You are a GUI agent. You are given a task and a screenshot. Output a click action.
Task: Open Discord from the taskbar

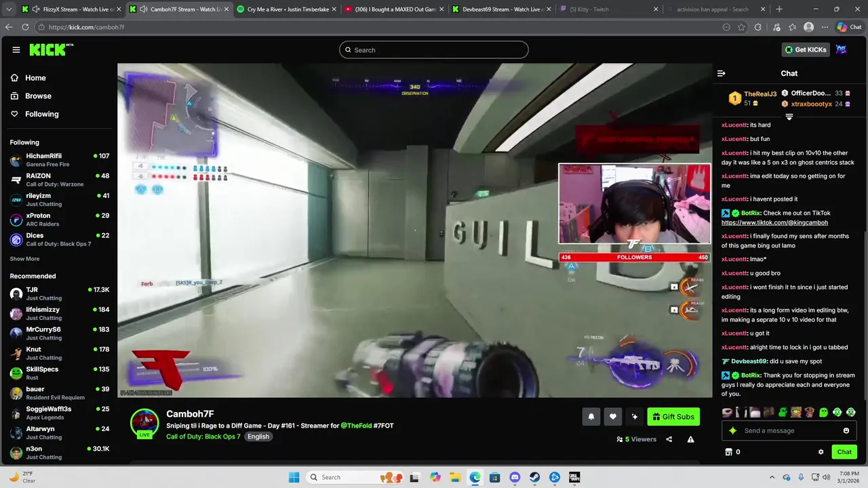pyautogui.click(x=515, y=477)
